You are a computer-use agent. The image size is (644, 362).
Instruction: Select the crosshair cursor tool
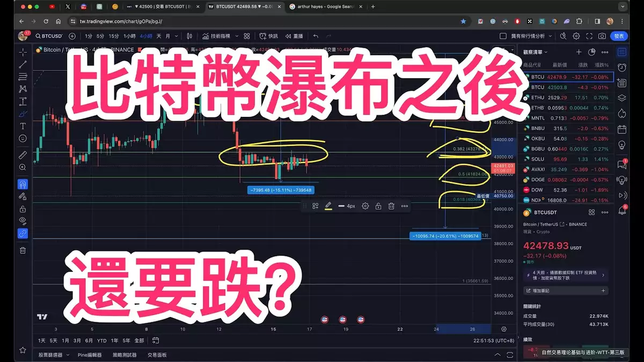(23, 52)
